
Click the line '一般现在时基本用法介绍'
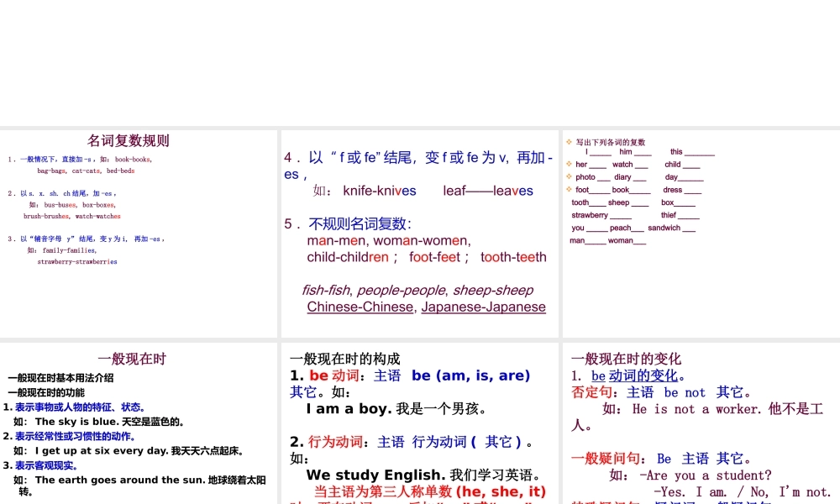[60, 378]
